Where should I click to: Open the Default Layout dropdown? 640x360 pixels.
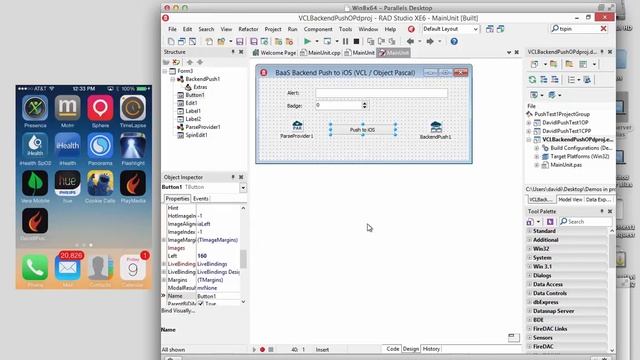(476, 29)
